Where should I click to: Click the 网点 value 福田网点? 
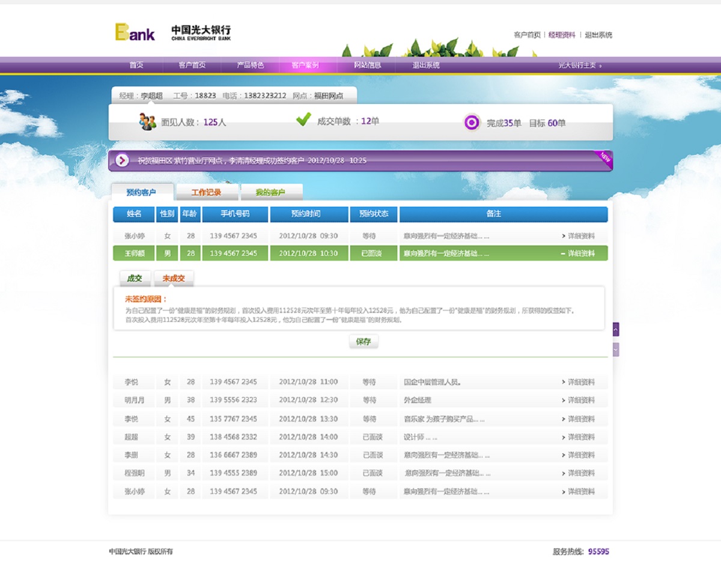click(x=329, y=95)
